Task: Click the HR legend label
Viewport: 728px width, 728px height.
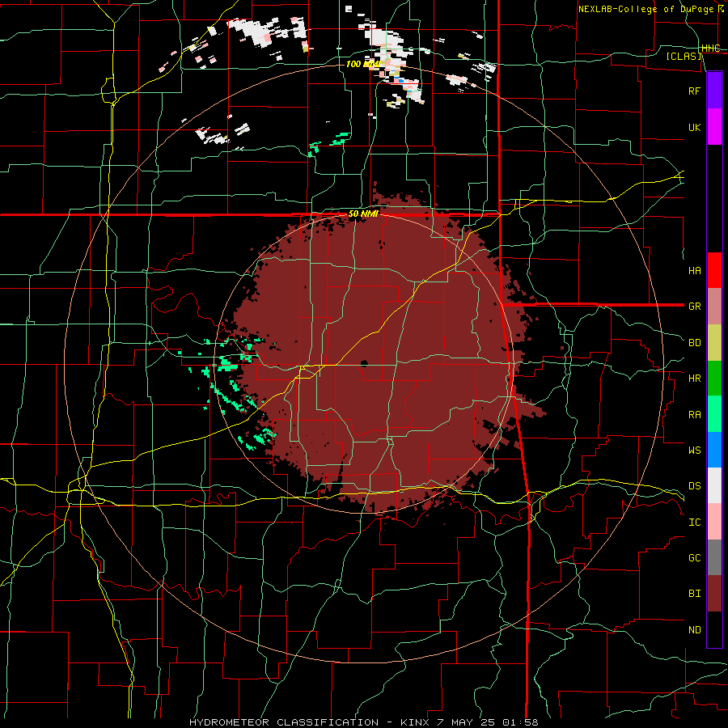Action: tap(694, 379)
